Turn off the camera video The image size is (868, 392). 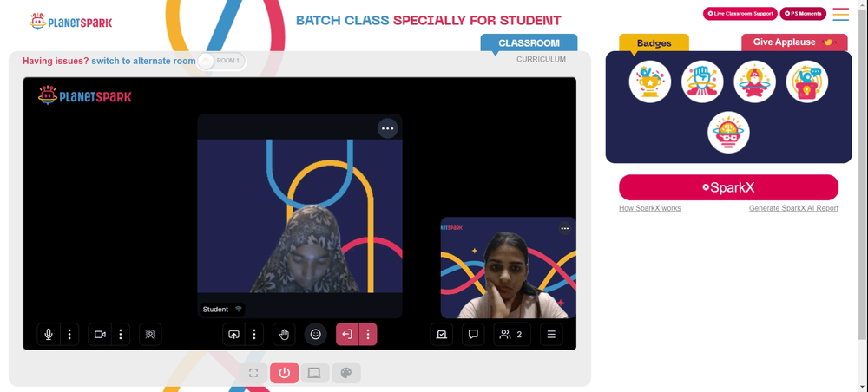coord(100,335)
